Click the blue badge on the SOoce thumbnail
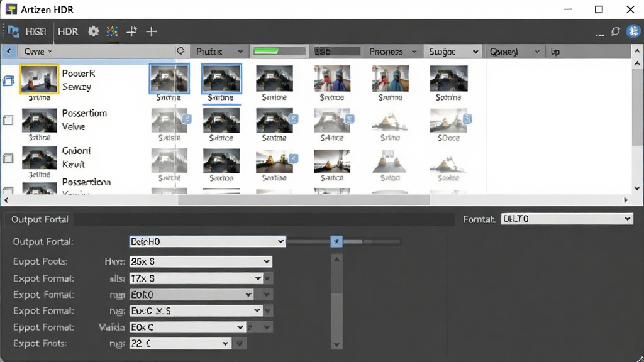The width and height of the screenshot is (644, 362). pyautogui.click(x=467, y=119)
